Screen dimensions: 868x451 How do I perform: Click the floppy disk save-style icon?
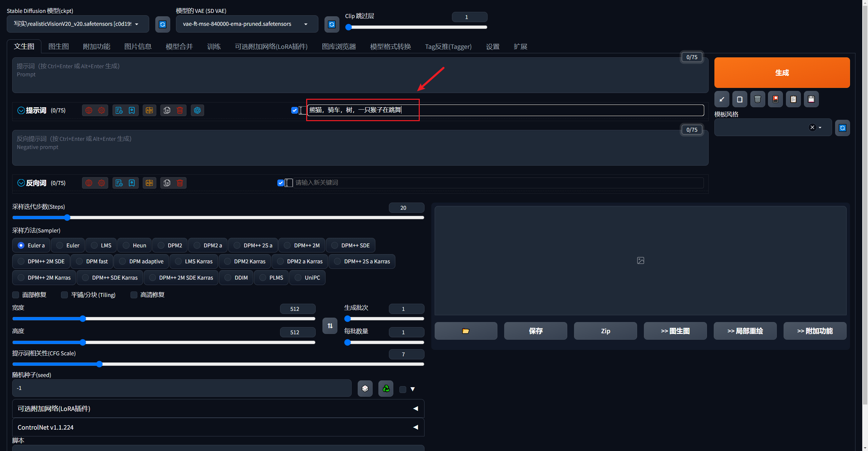pos(811,99)
